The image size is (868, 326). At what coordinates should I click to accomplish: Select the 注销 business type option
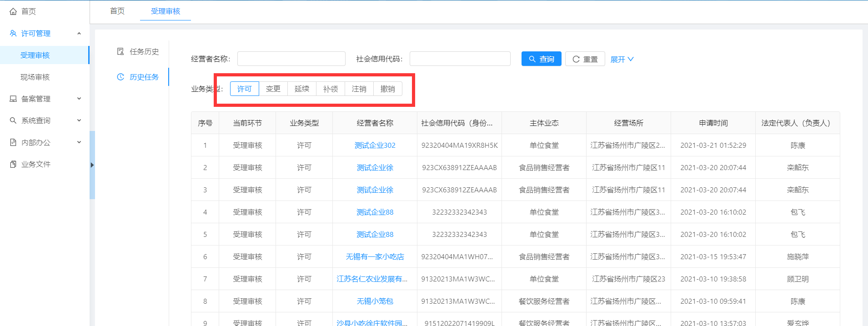point(359,89)
